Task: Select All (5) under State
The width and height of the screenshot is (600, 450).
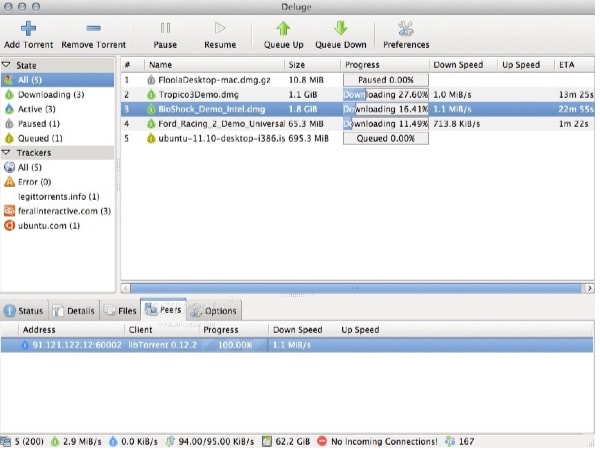Action: pos(57,80)
